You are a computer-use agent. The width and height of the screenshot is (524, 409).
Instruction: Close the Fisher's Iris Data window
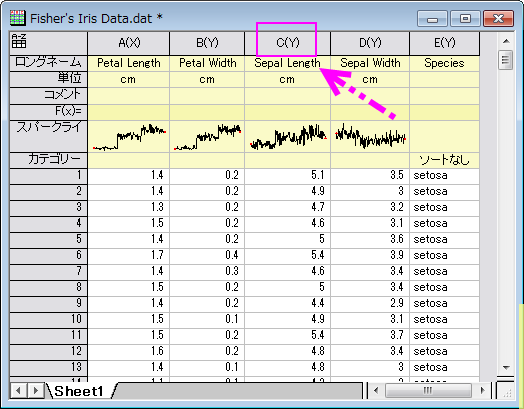pyautogui.click(x=498, y=19)
